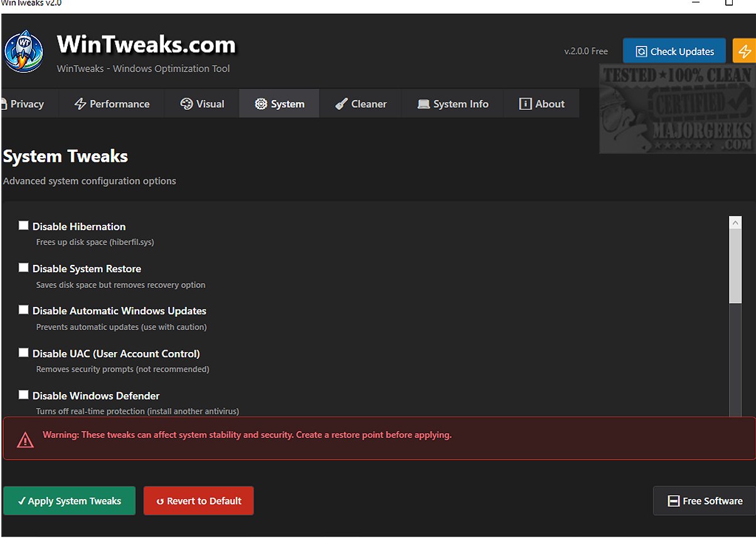Click the 'v.2.0.0 Free' version label
This screenshot has width=756, height=539.
586,51
